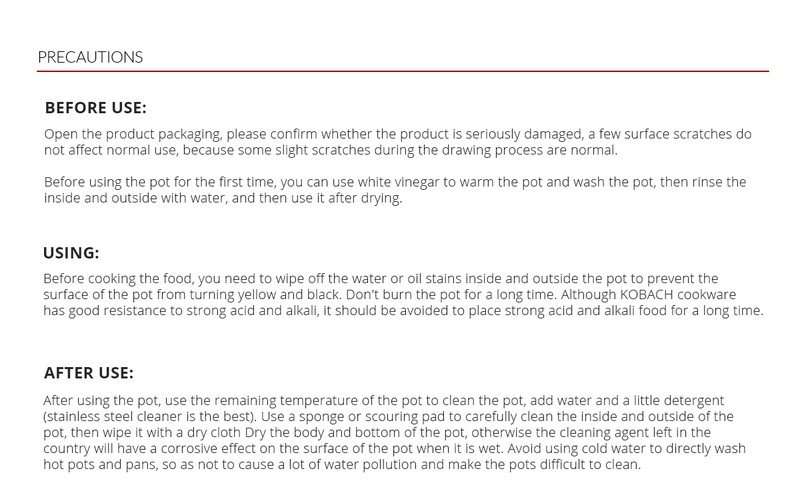
Task: Click the USING heading
Action: coord(71,253)
